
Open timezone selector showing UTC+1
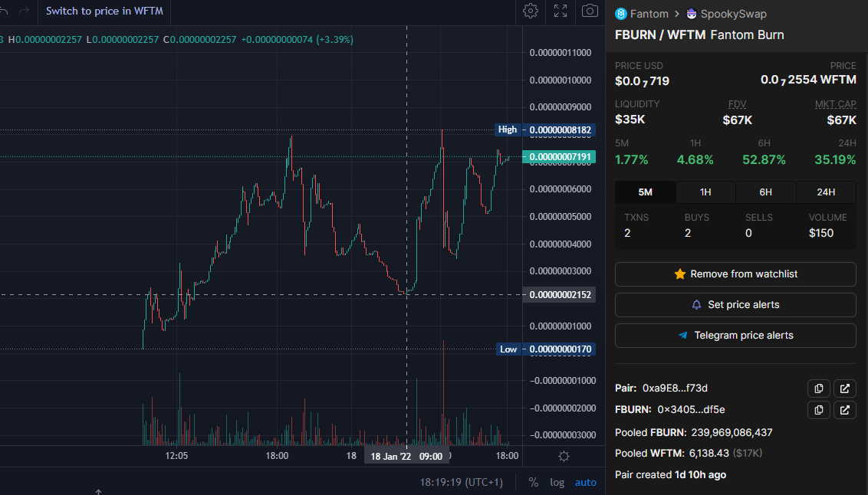pos(461,482)
